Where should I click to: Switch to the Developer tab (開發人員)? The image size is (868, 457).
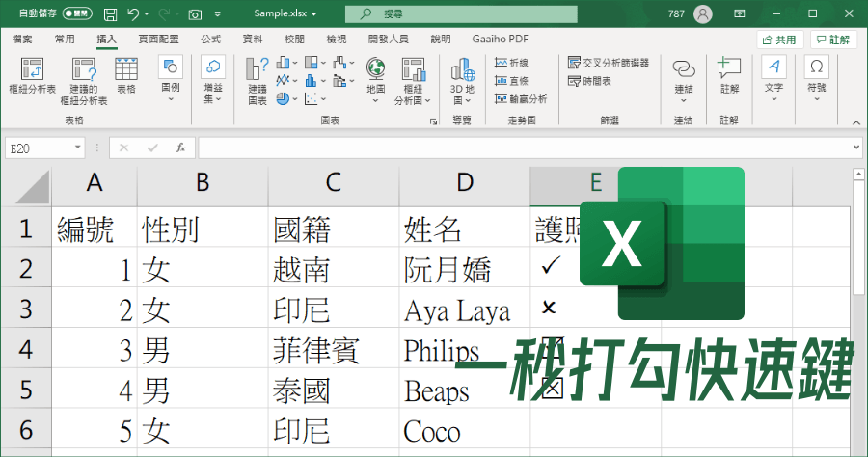(388, 39)
